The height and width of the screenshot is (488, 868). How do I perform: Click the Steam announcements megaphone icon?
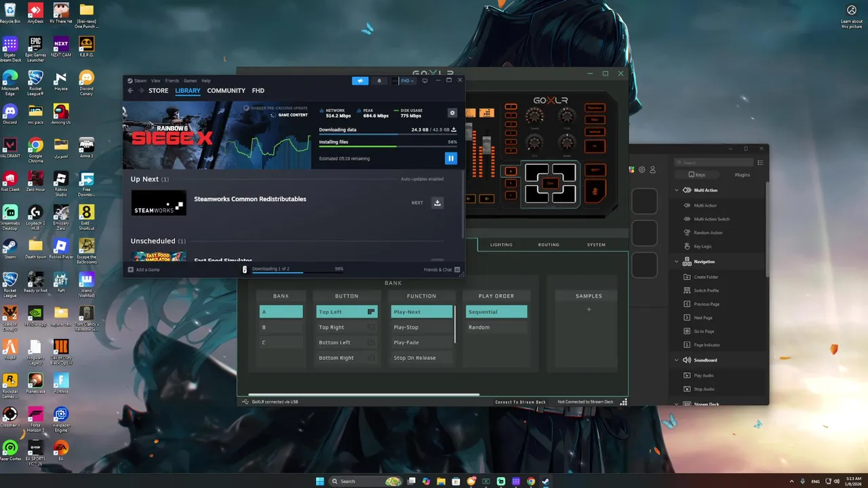pyautogui.click(x=360, y=81)
